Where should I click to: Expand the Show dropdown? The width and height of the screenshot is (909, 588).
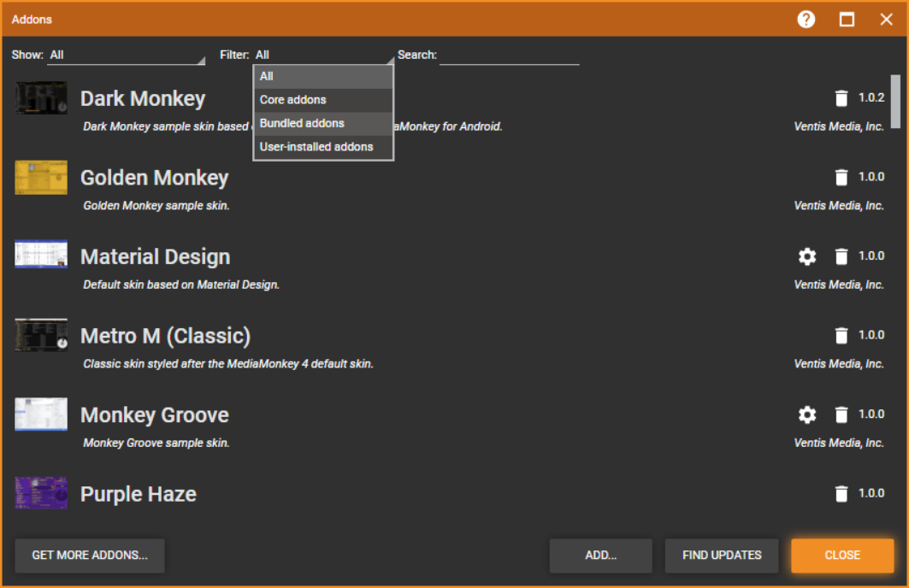pyautogui.click(x=127, y=55)
